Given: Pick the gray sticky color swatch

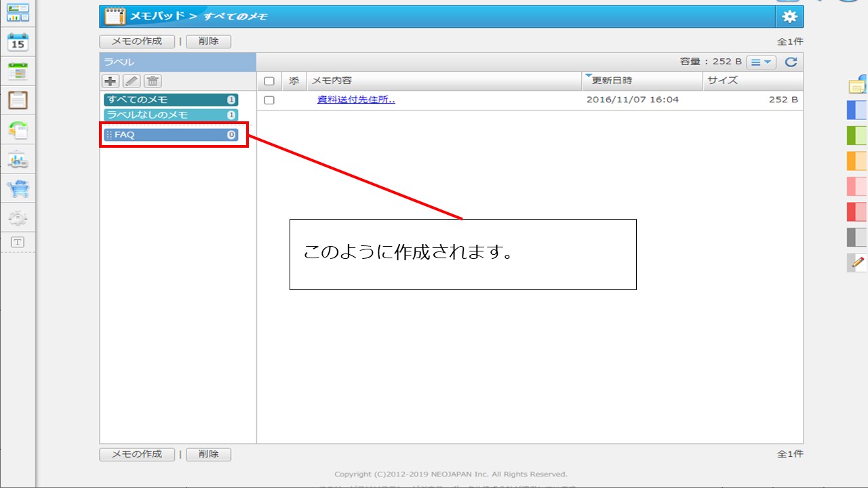Looking at the screenshot, I should (857, 237).
